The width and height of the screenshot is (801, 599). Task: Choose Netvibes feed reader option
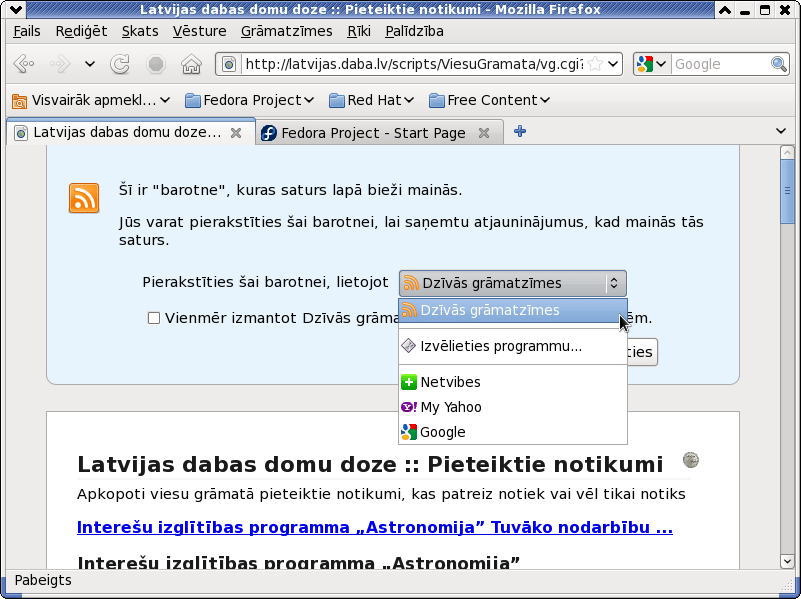click(x=512, y=382)
